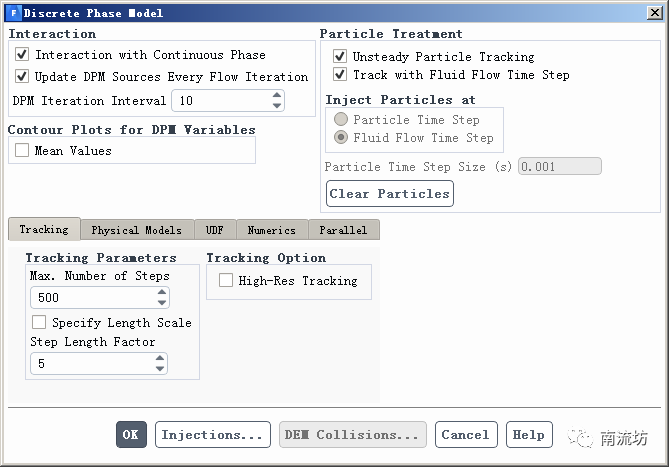Check the Specify Length Scale box

[x=39, y=323]
